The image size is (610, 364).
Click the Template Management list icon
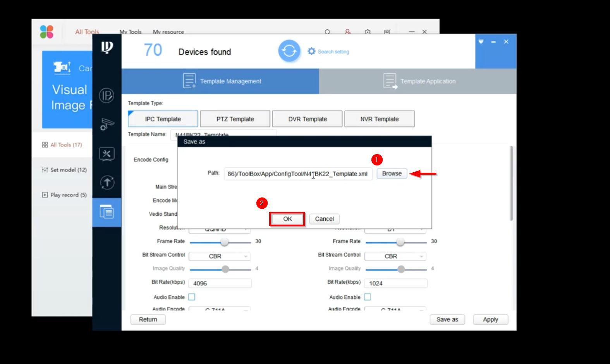click(x=189, y=81)
